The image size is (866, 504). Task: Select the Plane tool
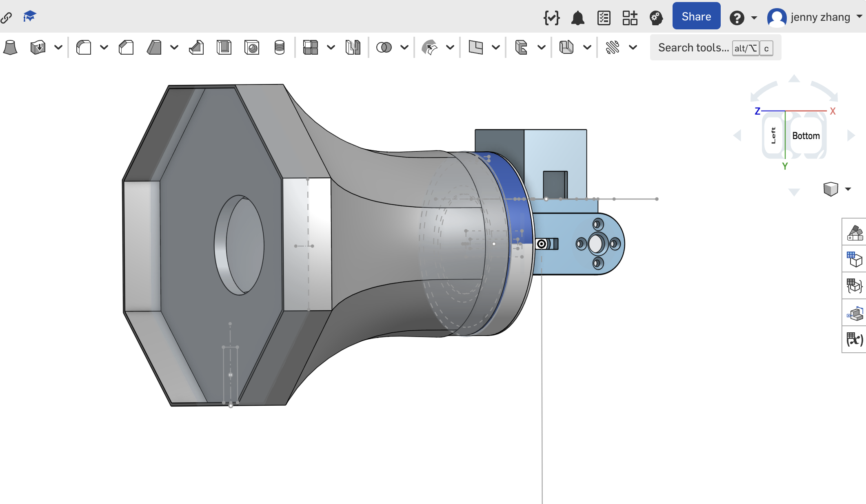(475, 48)
